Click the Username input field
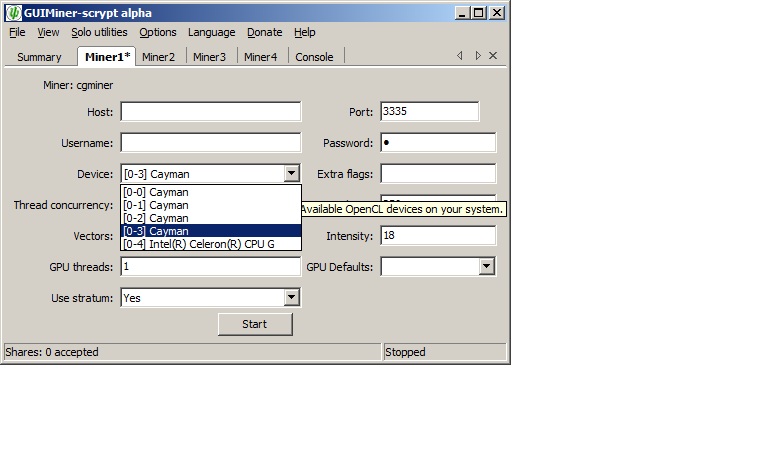 [211, 143]
